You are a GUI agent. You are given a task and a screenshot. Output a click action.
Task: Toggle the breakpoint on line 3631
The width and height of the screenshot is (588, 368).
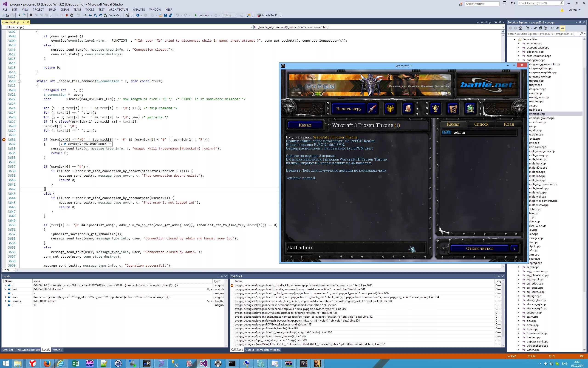(4, 139)
